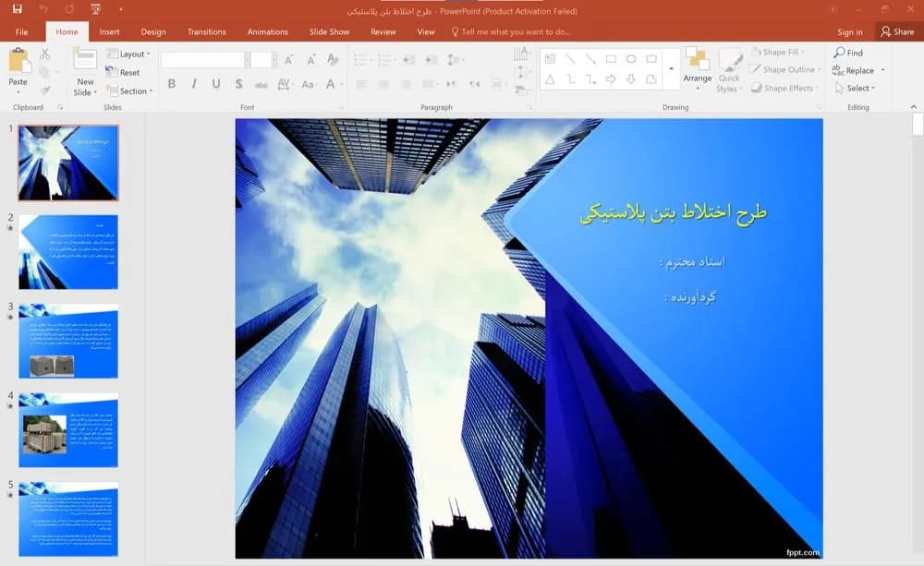This screenshot has width=924, height=566.
Task: Open the Layout dropdown
Action: click(128, 54)
